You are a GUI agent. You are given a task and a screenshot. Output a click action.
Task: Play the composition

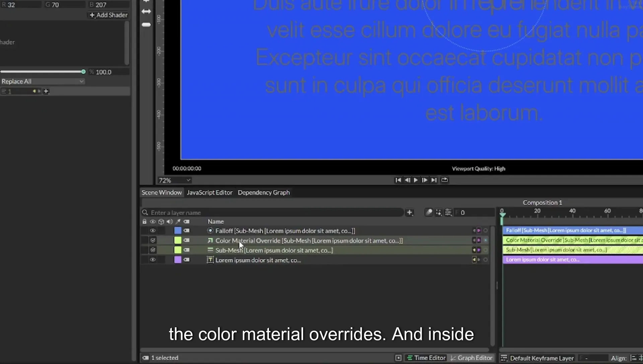(x=416, y=180)
